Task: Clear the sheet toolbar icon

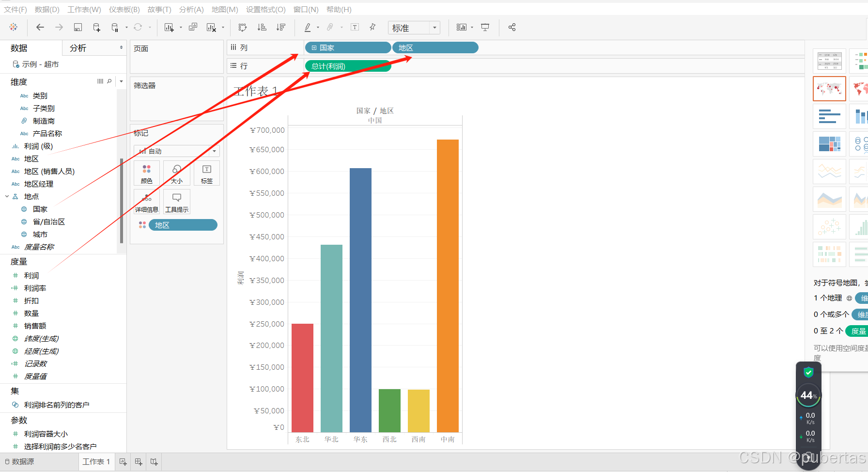Action: click(x=211, y=27)
